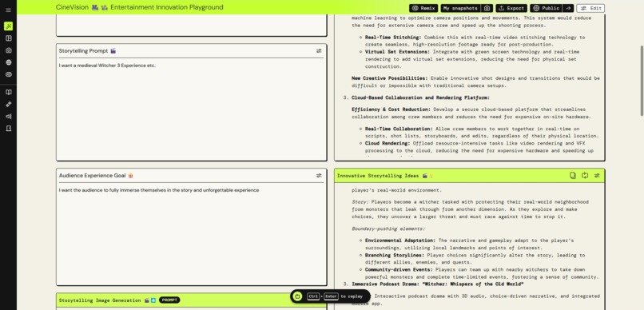644x310 pixels.
Task: Open Storytelling Prompt card settings icon
Action: (319, 51)
